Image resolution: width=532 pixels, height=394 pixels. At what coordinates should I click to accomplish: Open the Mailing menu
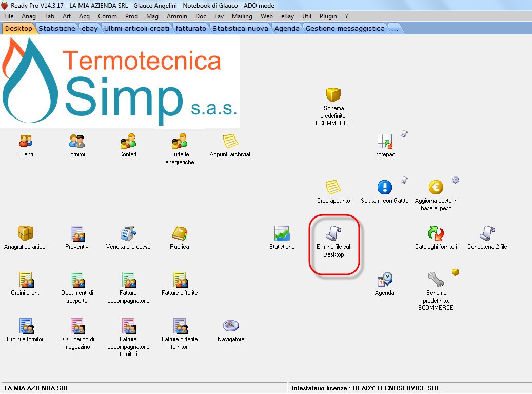(242, 16)
